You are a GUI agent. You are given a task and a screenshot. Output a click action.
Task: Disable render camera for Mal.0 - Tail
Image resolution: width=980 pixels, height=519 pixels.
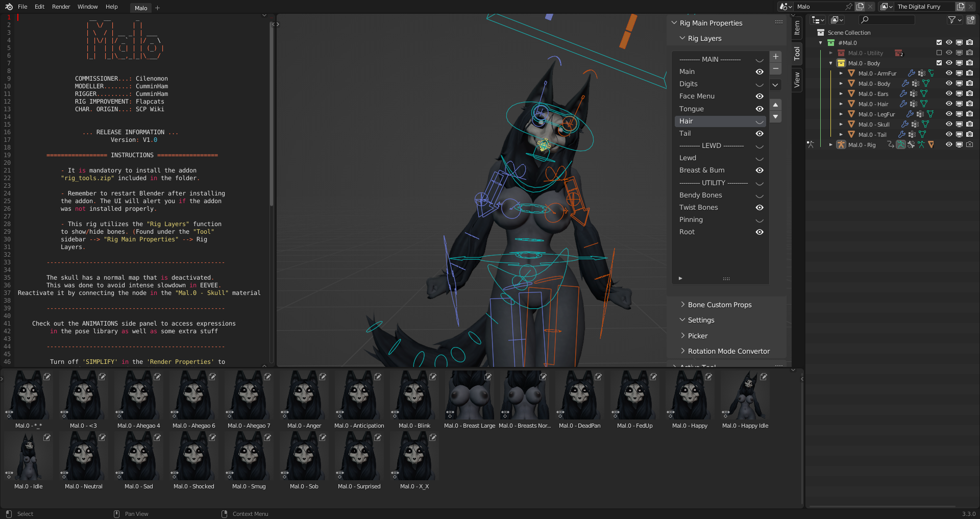coord(969,135)
